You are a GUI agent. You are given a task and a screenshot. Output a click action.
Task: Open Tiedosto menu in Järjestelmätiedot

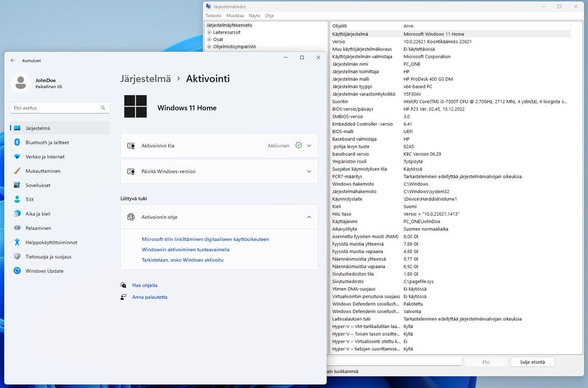click(x=213, y=16)
